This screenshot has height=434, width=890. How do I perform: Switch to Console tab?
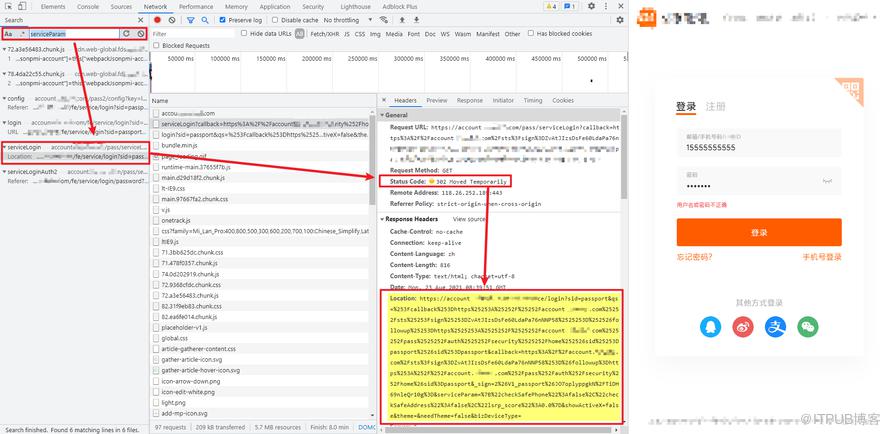pos(88,7)
